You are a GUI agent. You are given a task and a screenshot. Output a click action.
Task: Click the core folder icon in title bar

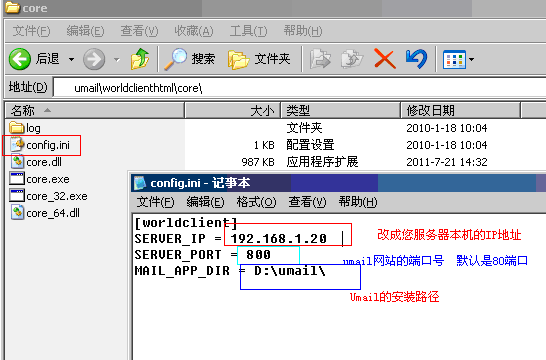[13, 7]
